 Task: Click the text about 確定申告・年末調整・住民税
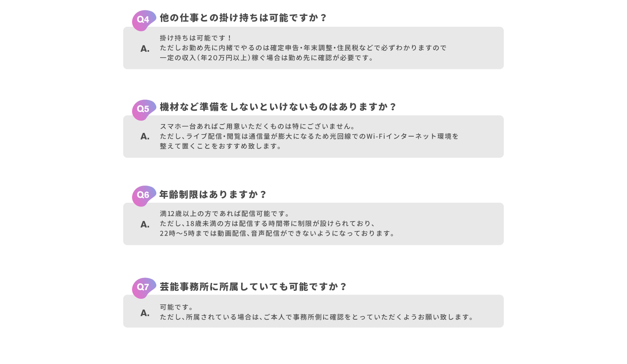pyautogui.click(x=303, y=48)
